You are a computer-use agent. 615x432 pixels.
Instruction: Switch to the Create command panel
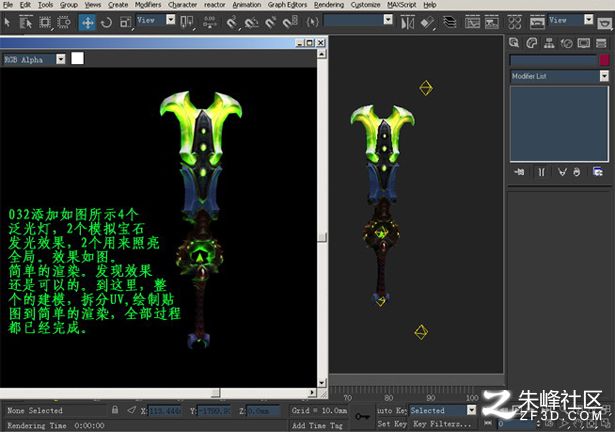coord(514,43)
